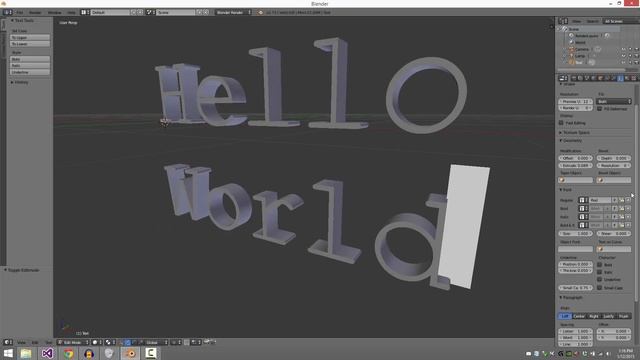This screenshot has height=360, width=640.
Task: Open the pivot point selector in 3D header
Action: [110, 342]
